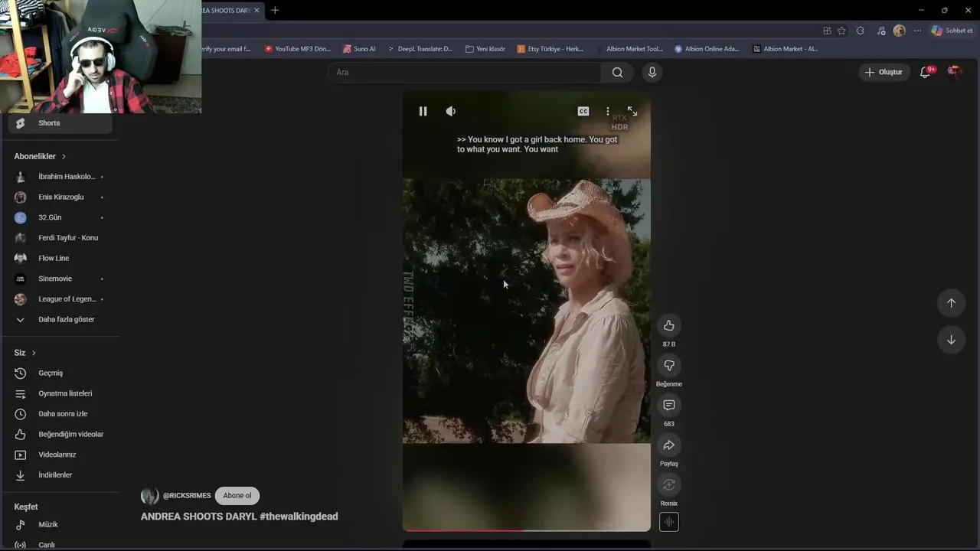Open Albion Market - AL... bookmark
980x551 pixels.
pos(786,49)
